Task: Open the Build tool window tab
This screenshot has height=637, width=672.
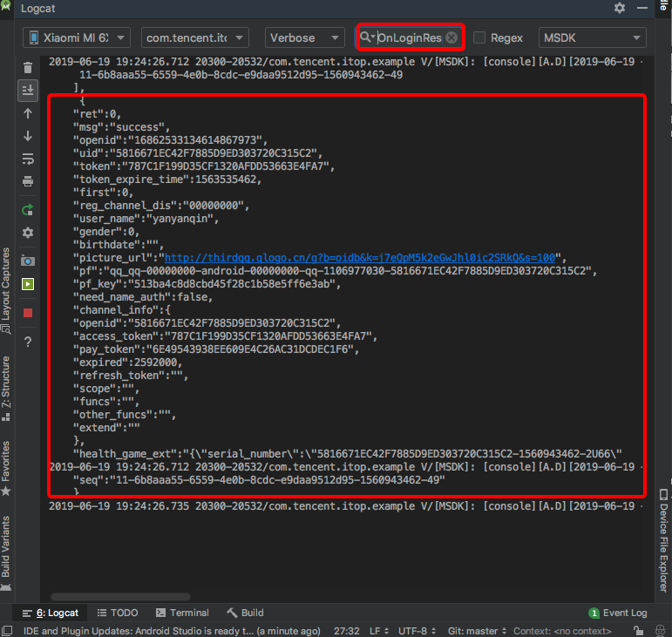Action: 245,613
